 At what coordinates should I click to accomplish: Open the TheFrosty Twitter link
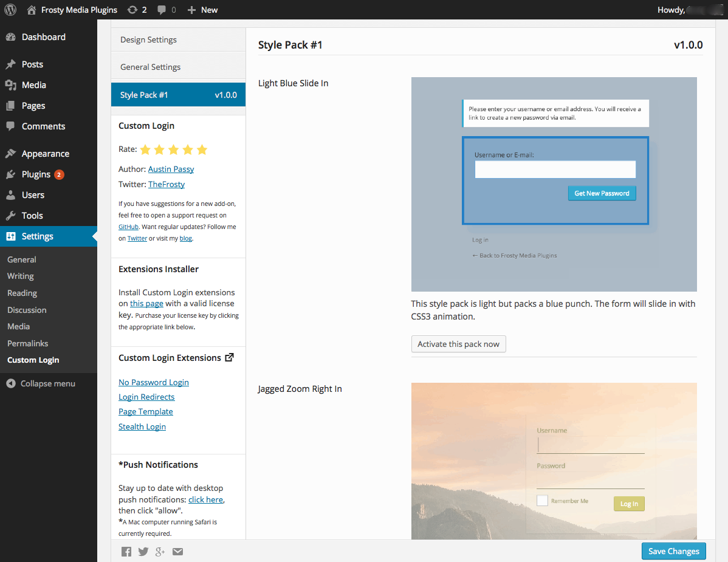click(167, 184)
